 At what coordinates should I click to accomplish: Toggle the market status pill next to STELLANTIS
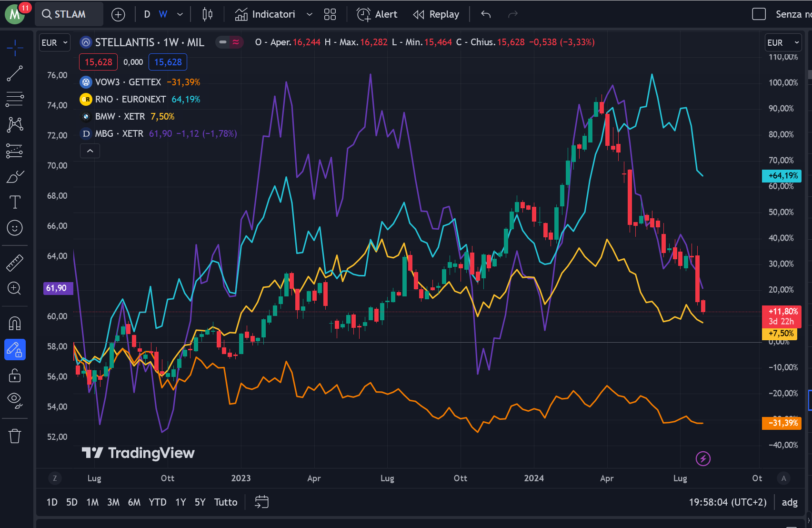tap(230, 42)
